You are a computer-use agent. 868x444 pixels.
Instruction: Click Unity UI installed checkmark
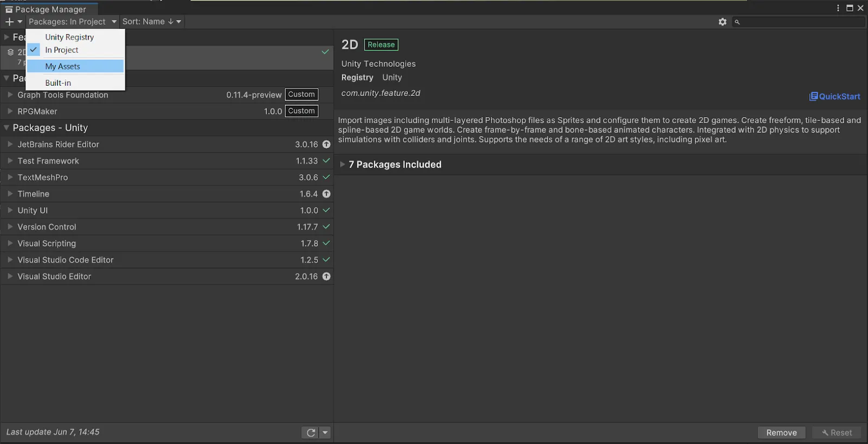click(326, 210)
